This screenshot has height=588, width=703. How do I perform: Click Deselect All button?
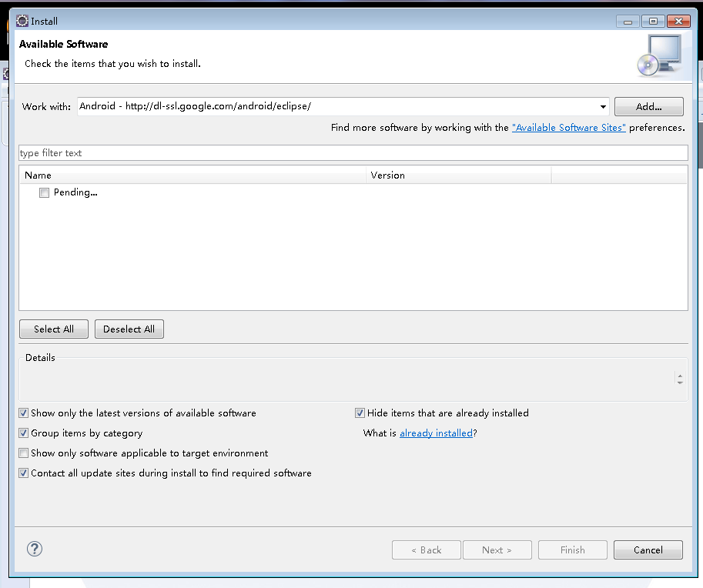point(129,329)
